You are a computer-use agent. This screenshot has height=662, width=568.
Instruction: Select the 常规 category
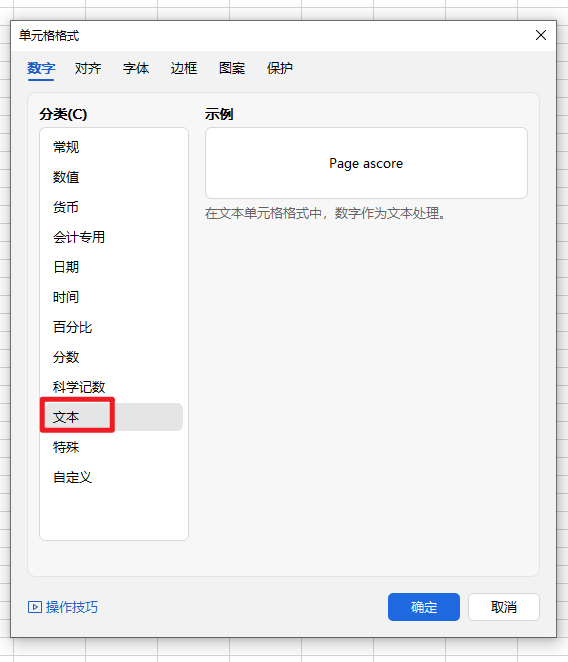pyautogui.click(x=114, y=147)
